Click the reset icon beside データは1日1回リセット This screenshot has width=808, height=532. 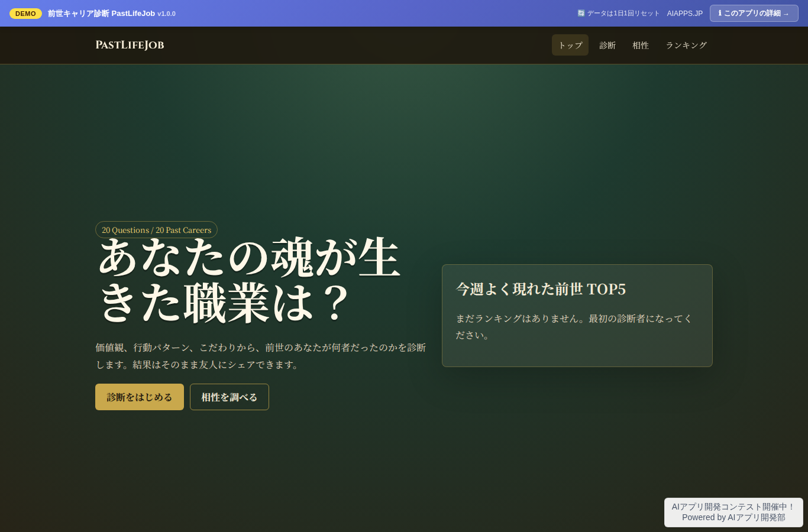click(x=581, y=13)
